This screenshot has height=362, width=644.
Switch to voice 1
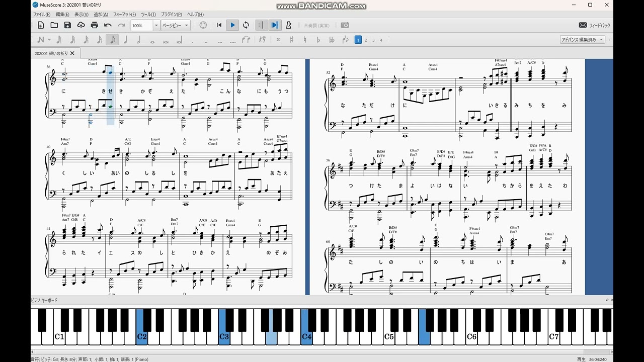(x=358, y=40)
